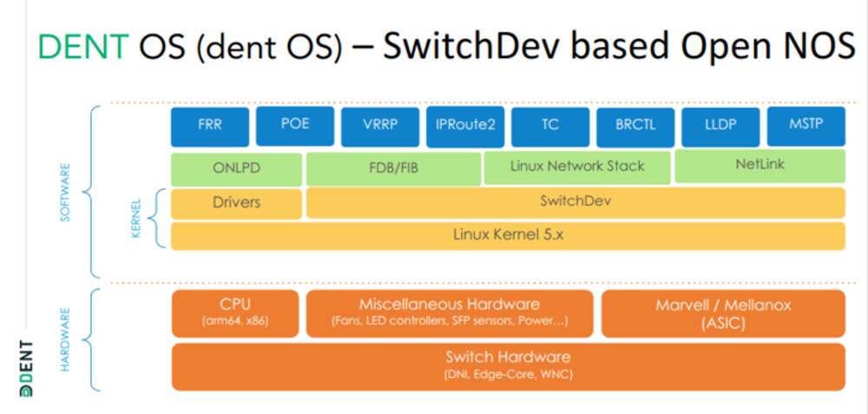Image resolution: width=868 pixels, height=414 pixels.
Task: Click the green ONLPD box
Action: 236,167
